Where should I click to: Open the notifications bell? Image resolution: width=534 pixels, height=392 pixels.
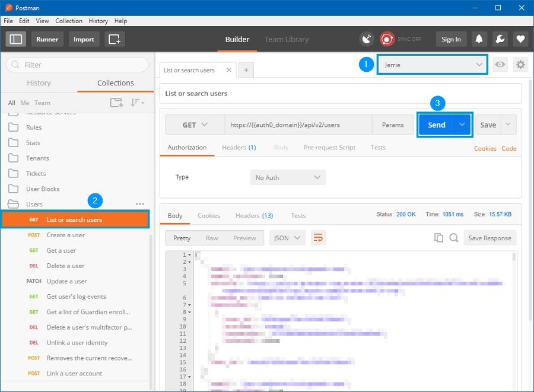(x=479, y=39)
